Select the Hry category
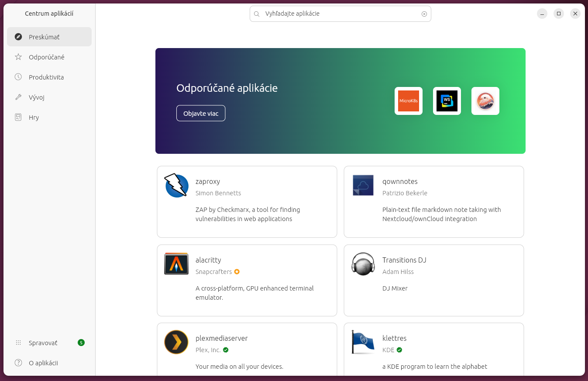The width and height of the screenshot is (588, 381). pos(49,117)
